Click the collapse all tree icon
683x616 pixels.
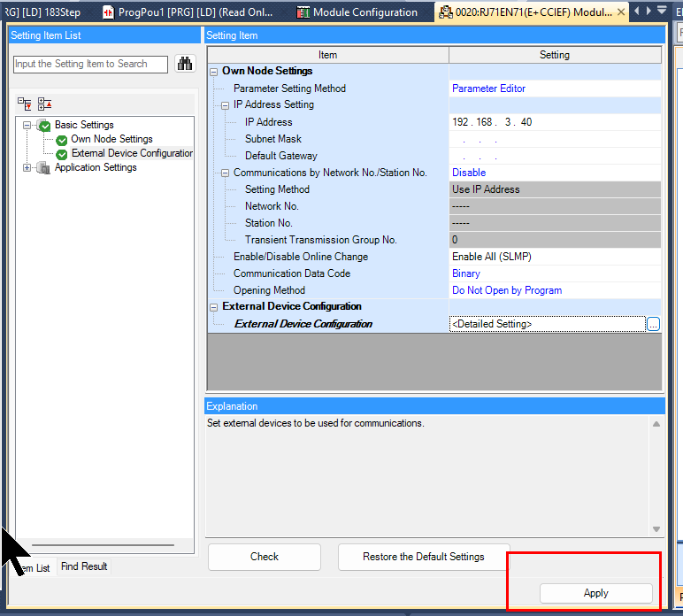coord(44,104)
